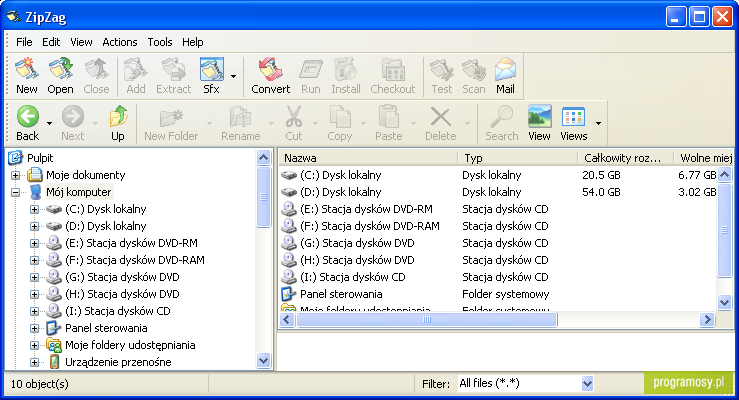739x400 pixels.
Task: Go back with the Back arrow icon
Action: point(28,116)
